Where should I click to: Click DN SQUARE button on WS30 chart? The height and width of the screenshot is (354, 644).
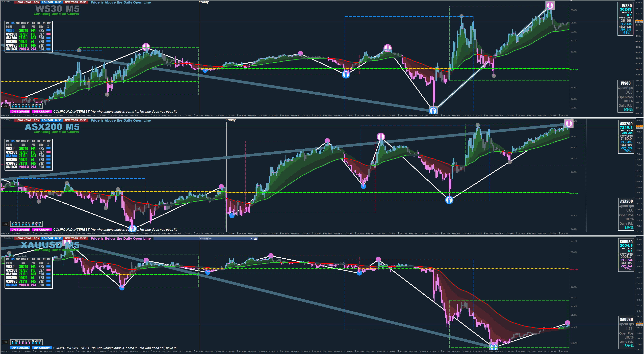(x=20, y=112)
